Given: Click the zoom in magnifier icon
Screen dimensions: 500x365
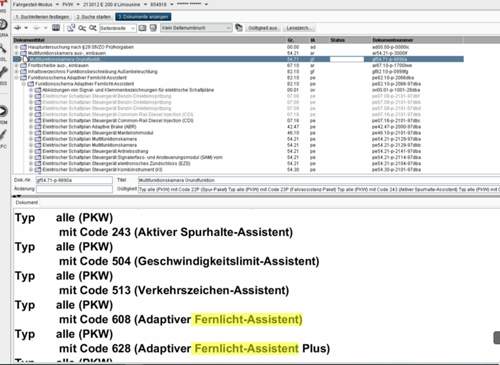Looking at the screenshot, I should [x=82, y=28].
